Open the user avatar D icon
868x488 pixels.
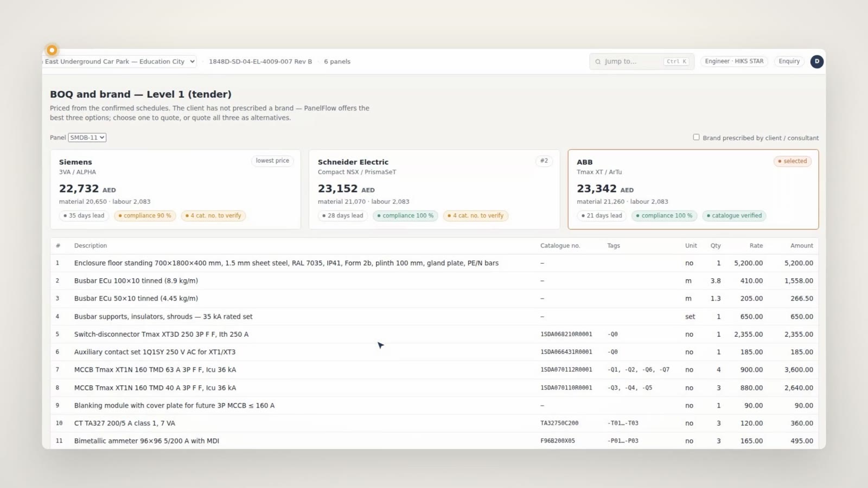click(x=816, y=62)
